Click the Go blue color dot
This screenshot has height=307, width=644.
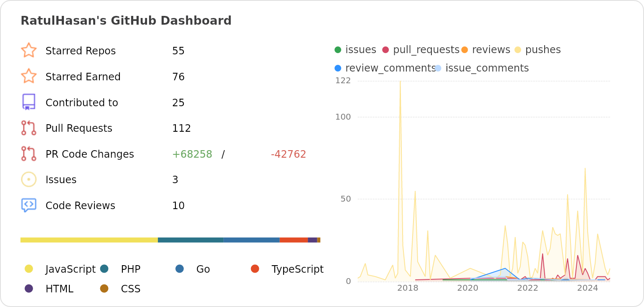(x=180, y=269)
